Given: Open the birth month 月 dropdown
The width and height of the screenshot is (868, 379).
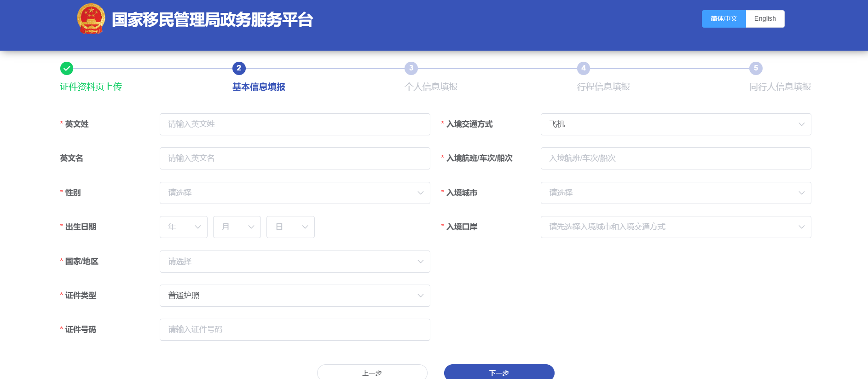Looking at the screenshot, I should [x=237, y=227].
